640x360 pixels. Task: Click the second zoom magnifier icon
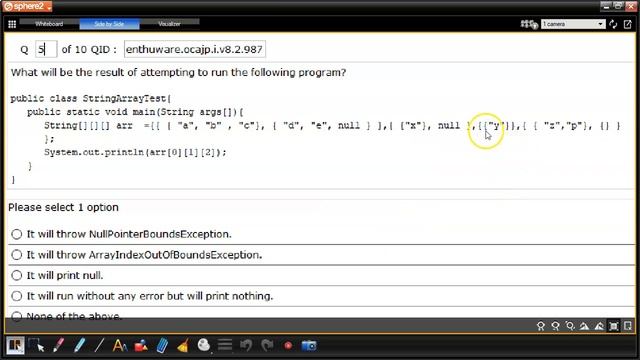[x=556, y=326]
